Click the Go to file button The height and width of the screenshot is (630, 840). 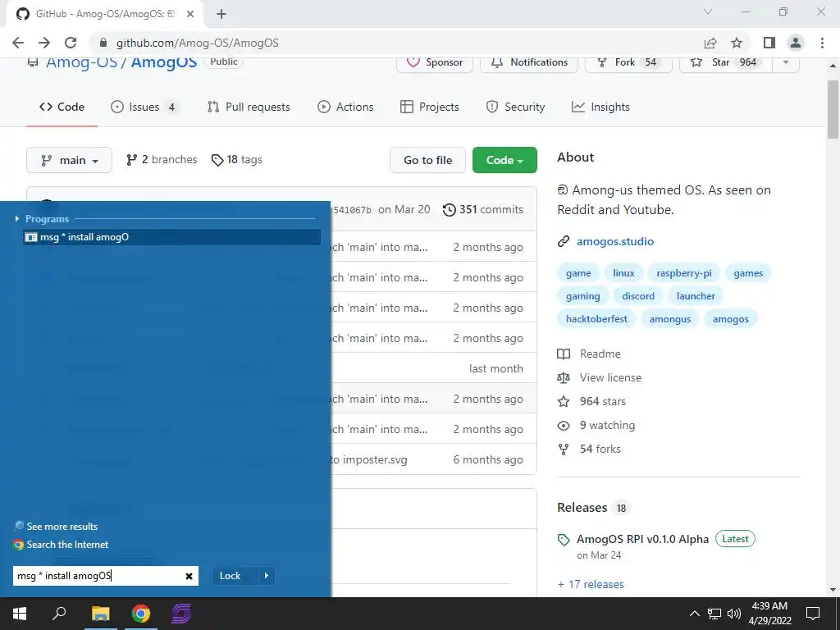coord(427,160)
